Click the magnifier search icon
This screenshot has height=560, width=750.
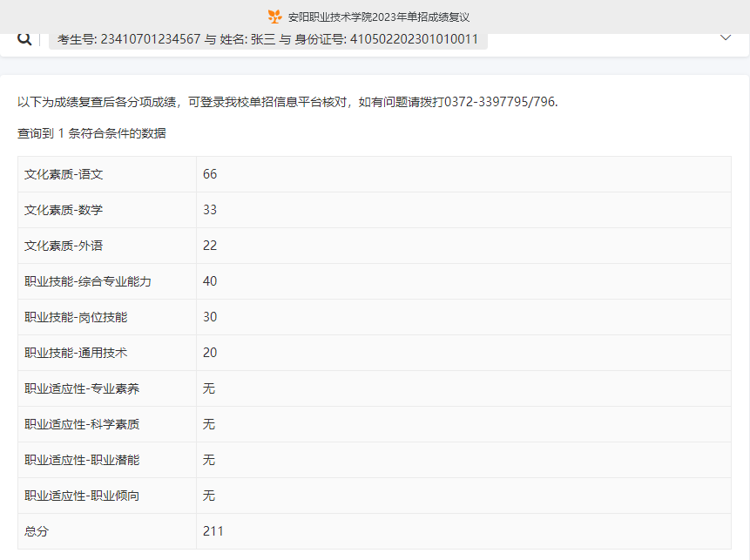24,38
